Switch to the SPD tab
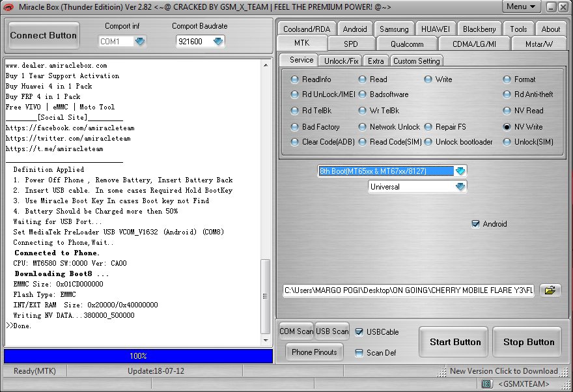573x392 pixels. (351, 44)
